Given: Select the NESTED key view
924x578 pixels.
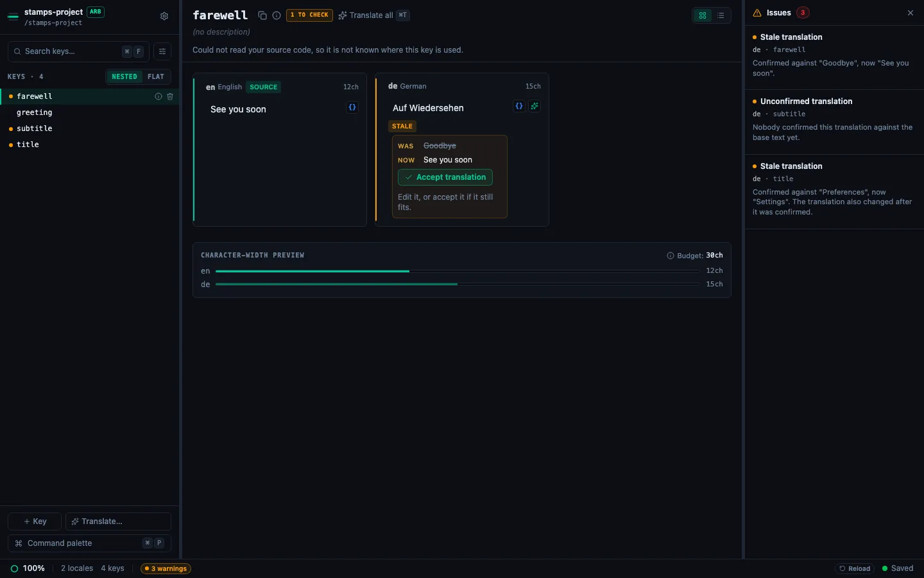Looking at the screenshot, I should [x=124, y=76].
